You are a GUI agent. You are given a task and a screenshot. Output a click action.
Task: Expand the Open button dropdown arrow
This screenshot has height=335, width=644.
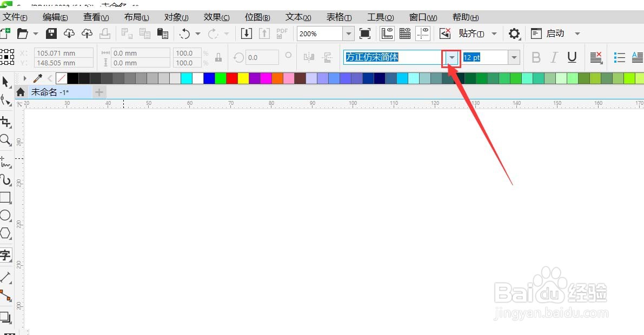tap(36, 33)
